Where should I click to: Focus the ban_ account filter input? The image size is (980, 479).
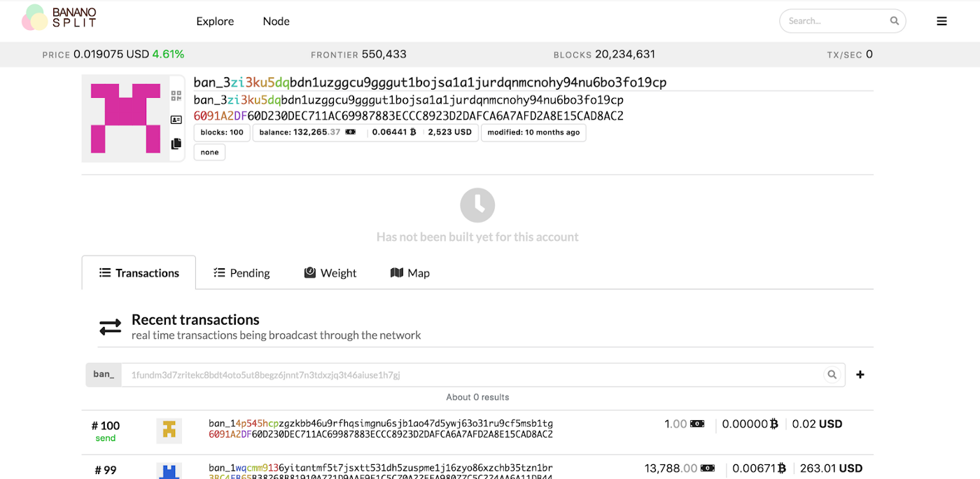[x=472, y=375]
